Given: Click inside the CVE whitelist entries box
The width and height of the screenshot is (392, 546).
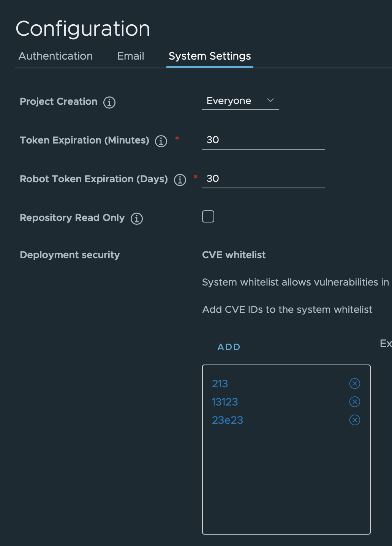Looking at the screenshot, I should tap(286, 475).
